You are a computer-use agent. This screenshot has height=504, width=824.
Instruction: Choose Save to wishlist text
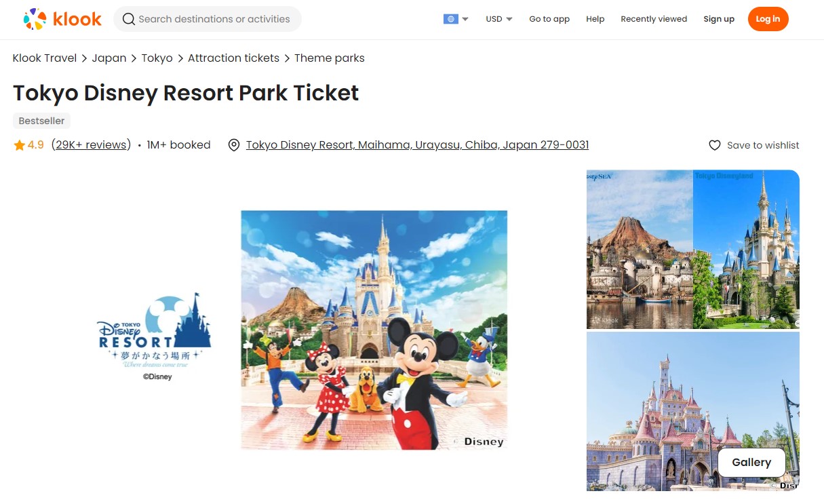tap(763, 145)
